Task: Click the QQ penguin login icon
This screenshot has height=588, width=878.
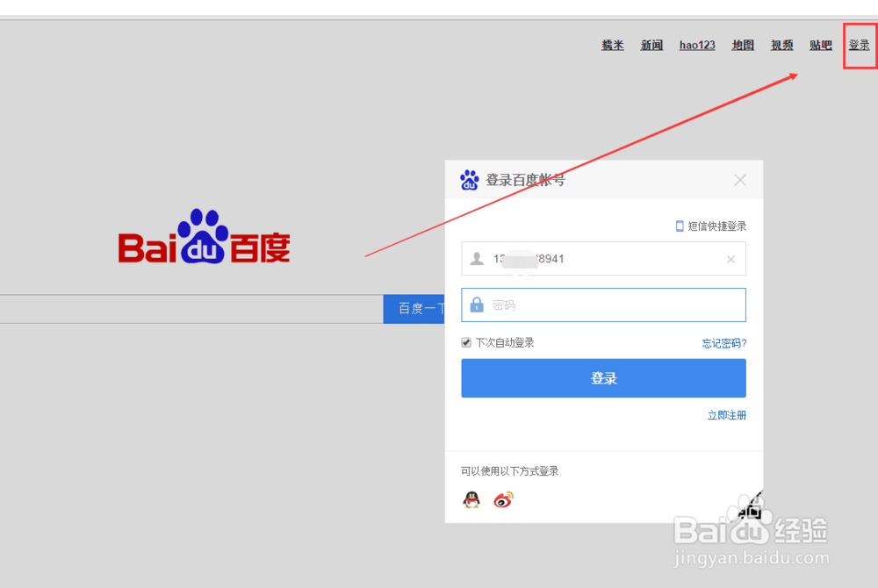Action: coord(471,499)
